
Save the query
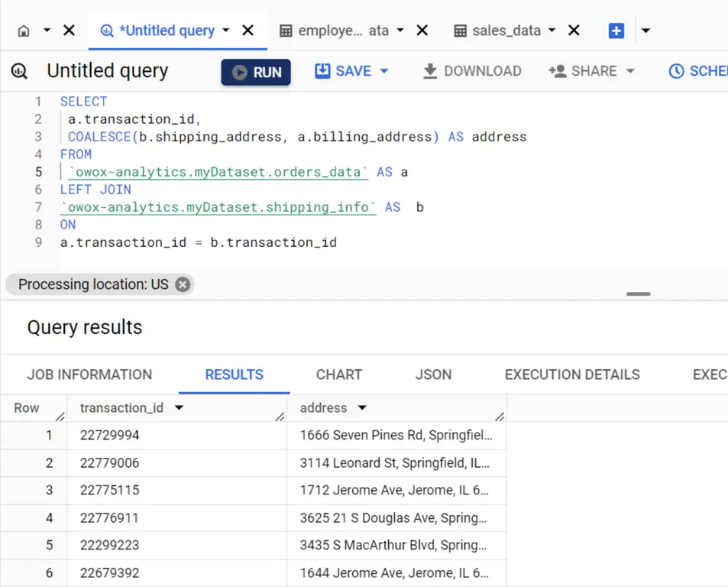343,71
